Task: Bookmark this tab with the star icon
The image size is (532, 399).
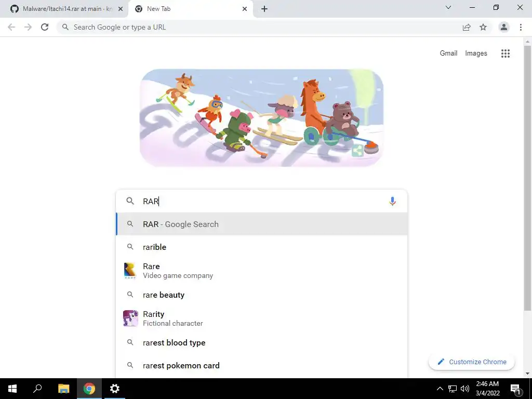Action: 483,27
